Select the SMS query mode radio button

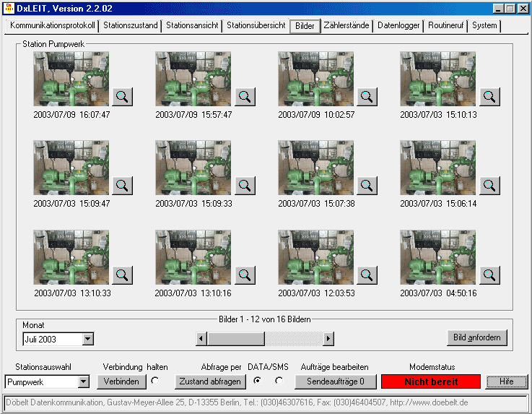pyautogui.click(x=279, y=381)
